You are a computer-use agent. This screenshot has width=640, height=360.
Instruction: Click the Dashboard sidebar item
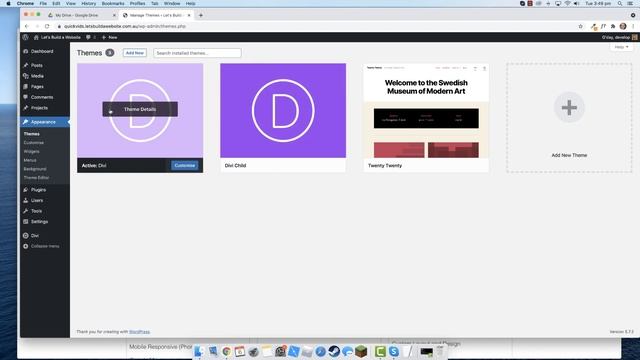[x=42, y=51]
